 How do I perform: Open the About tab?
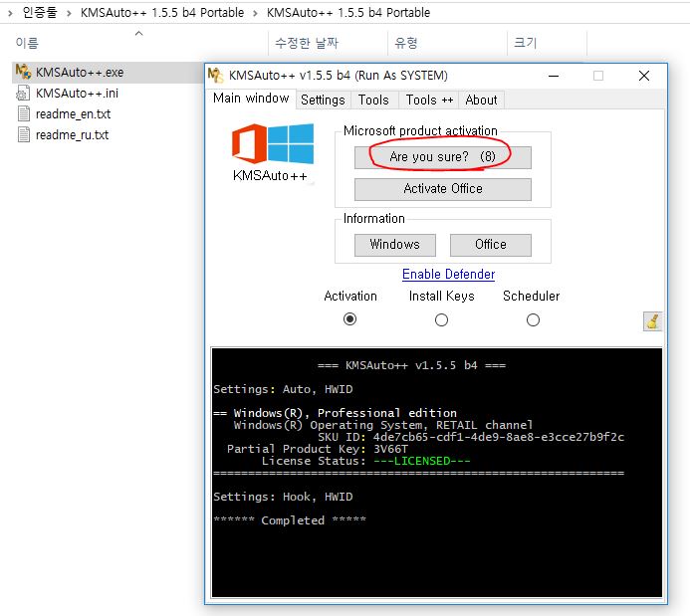pyautogui.click(x=481, y=100)
